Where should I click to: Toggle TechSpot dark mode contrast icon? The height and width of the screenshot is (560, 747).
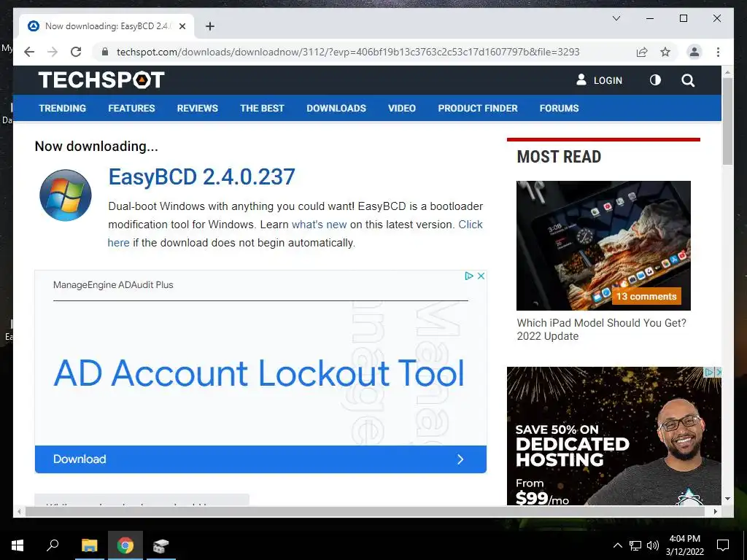pyautogui.click(x=656, y=80)
